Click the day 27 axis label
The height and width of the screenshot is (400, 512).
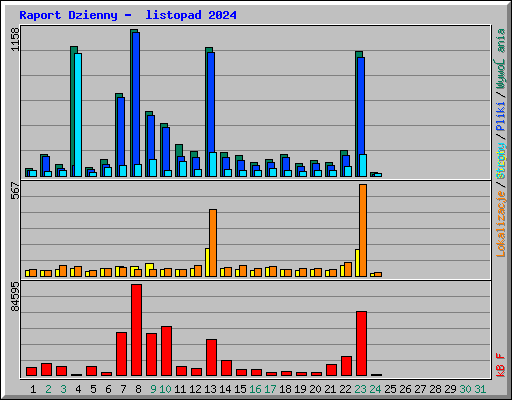click(420, 389)
